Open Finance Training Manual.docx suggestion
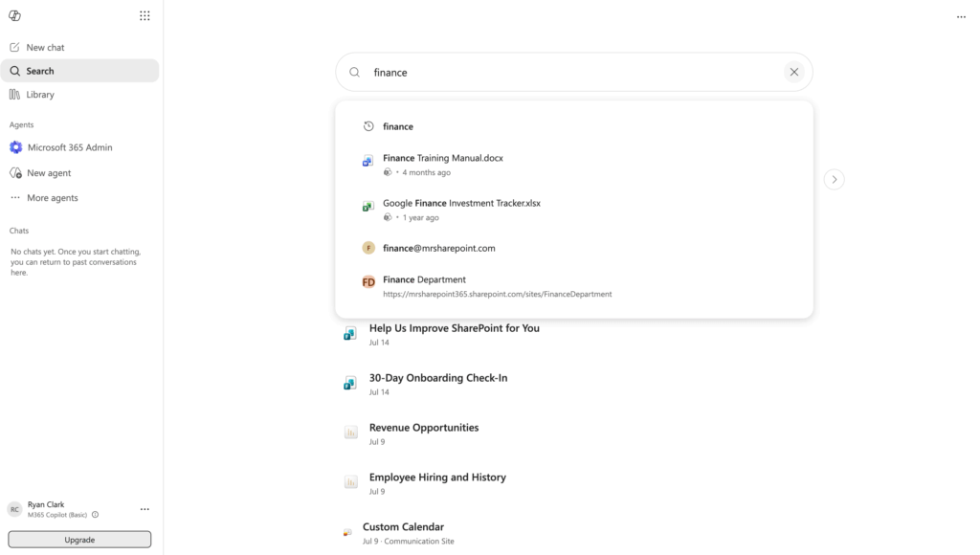Viewport: 980px width, 555px height. (x=574, y=165)
